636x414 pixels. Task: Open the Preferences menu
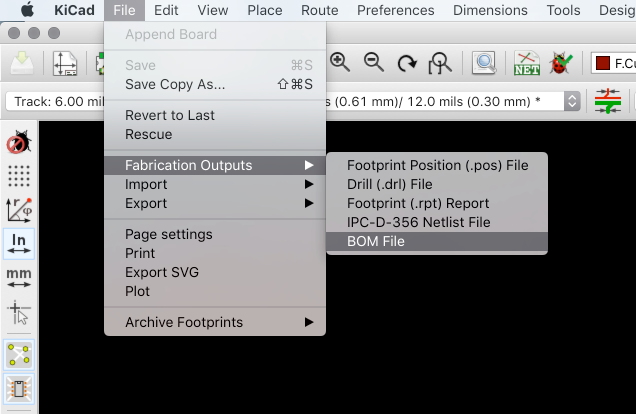coord(395,10)
